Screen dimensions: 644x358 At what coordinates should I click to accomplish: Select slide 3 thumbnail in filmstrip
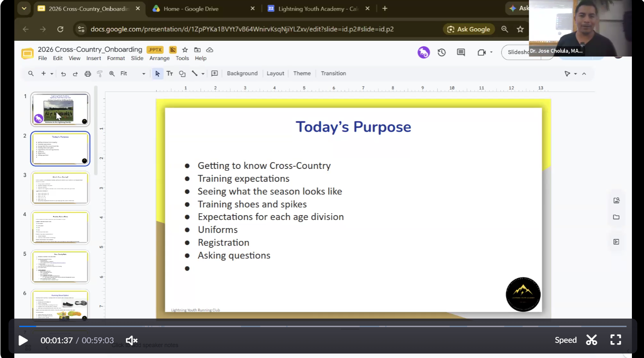(x=60, y=188)
